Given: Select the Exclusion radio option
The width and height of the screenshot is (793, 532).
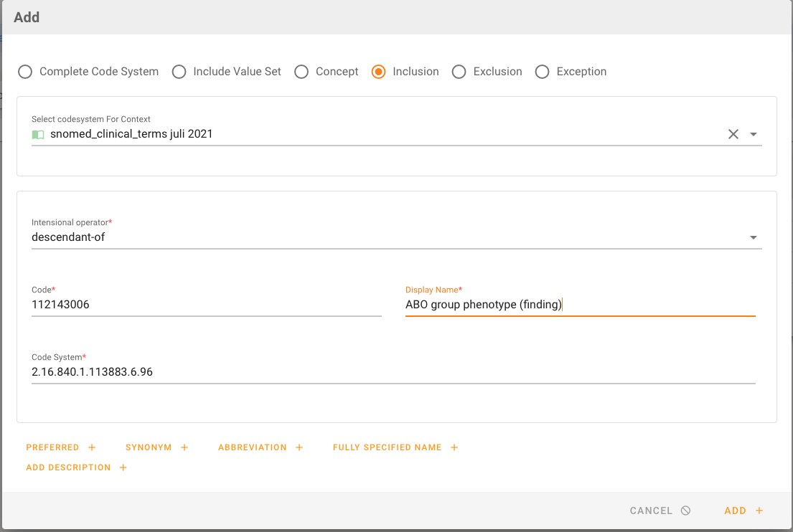Looking at the screenshot, I should point(459,72).
